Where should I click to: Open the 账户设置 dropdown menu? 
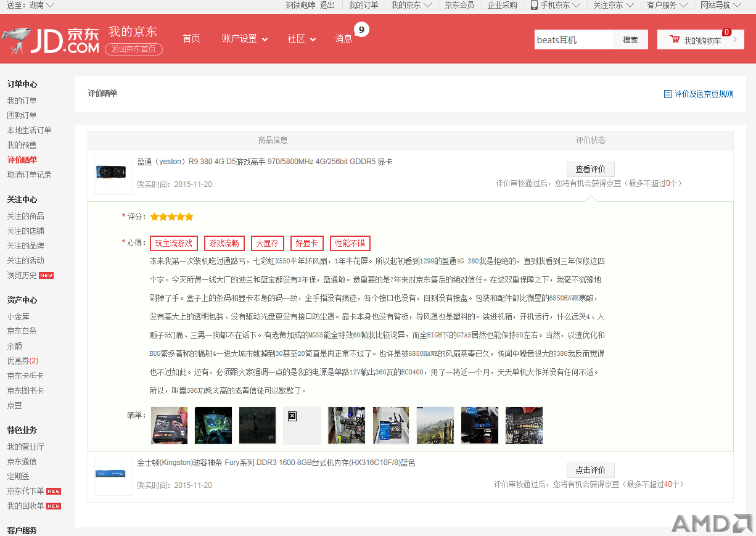coord(245,38)
